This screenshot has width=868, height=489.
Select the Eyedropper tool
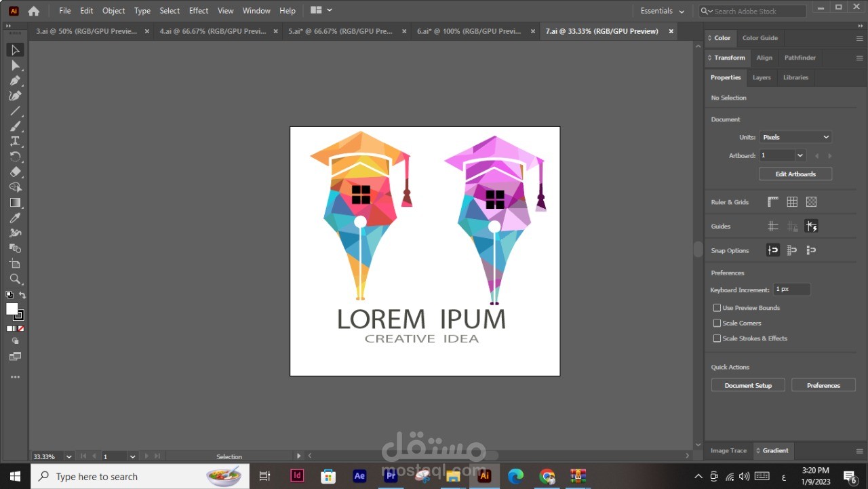[x=15, y=218]
